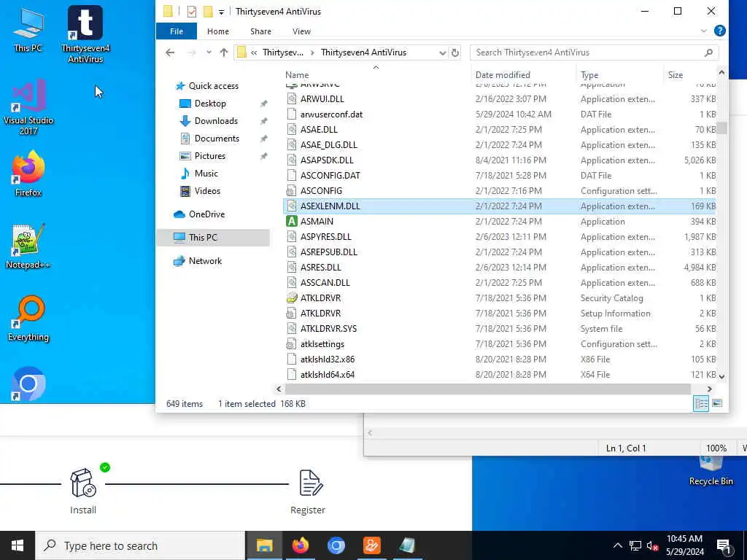Click horizontal scrollbar right arrow
The image size is (747, 560).
coord(709,389)
